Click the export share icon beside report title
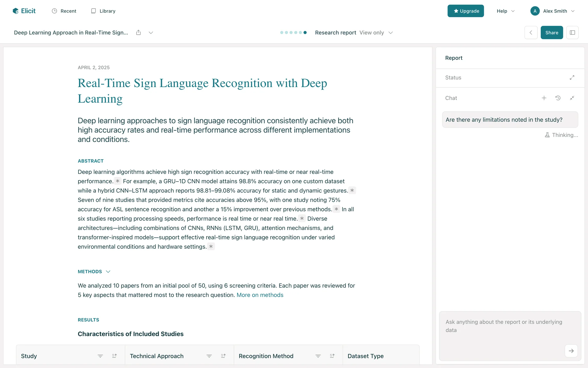This screenshot has width=588, height=368. click(x=138, y=33)
